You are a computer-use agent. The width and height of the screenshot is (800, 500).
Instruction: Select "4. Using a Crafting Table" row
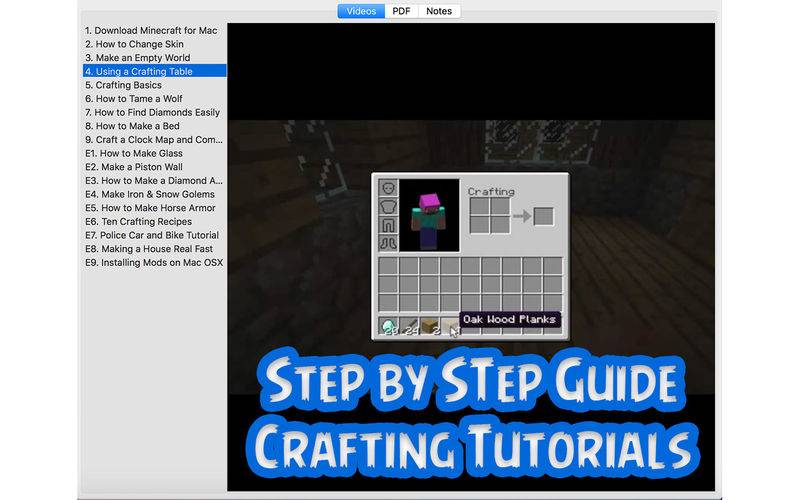click(154, 71)
